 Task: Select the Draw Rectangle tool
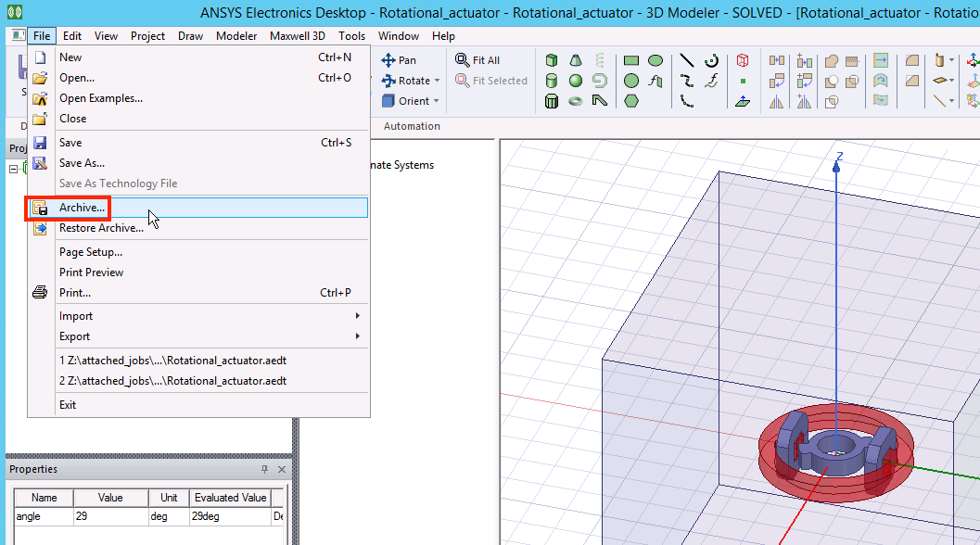coord(631,60)
